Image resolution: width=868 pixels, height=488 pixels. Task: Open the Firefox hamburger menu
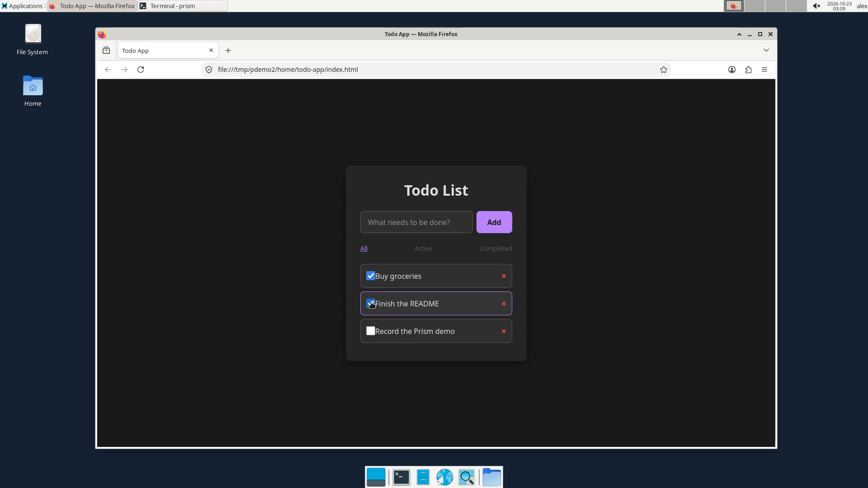[x=764, y=70]
